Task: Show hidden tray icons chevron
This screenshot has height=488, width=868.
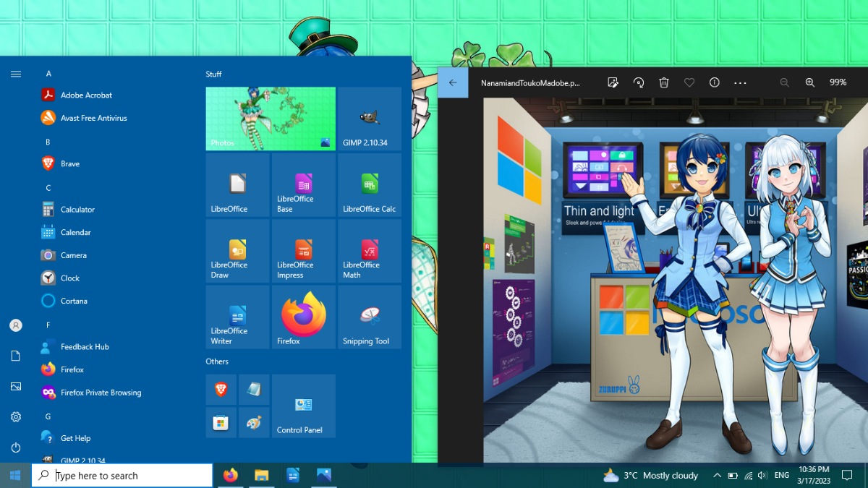Action: coord(717,475)
